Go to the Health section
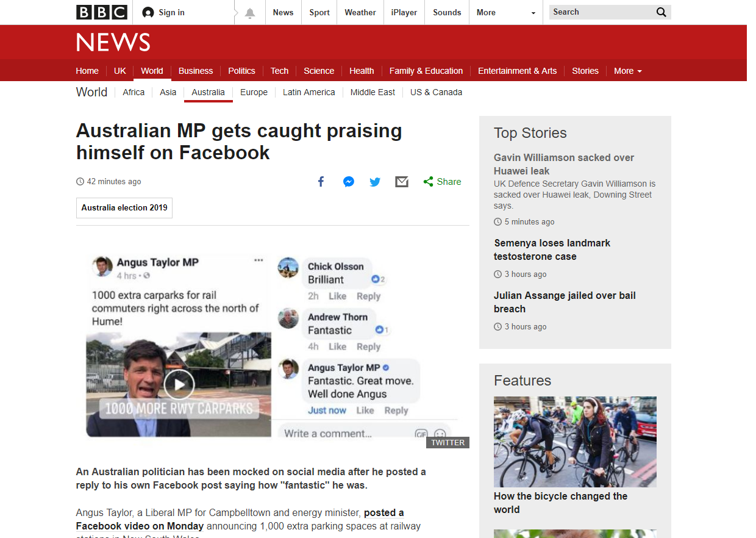756x538 pixels. click(362, 71)
